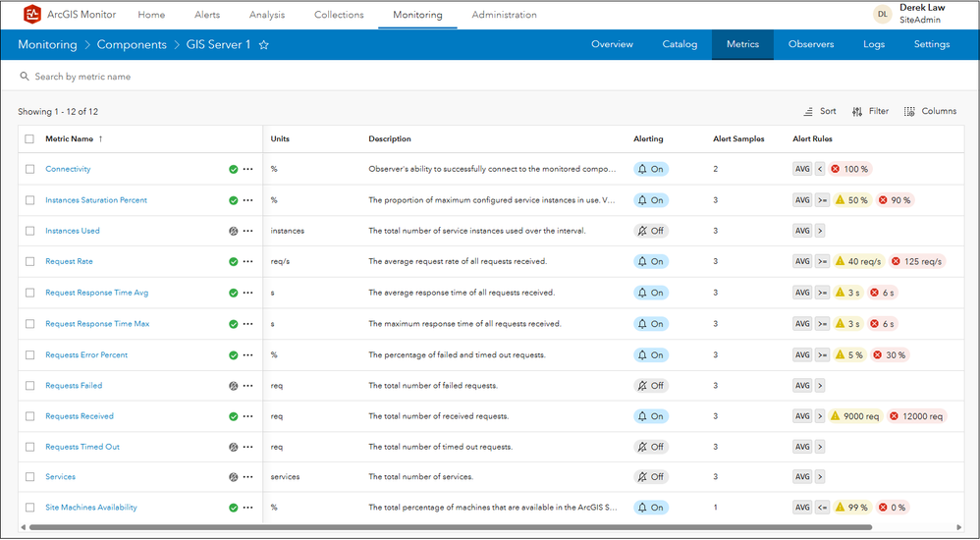Check the Requests Error Percent checkbox
The image size is (980, 540).
pyautogui.click(x=29, y=355)
